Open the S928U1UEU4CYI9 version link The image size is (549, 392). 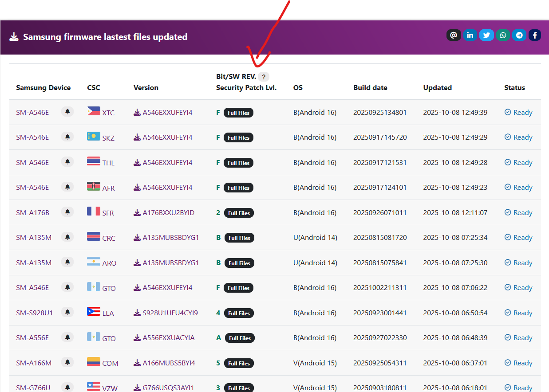(x=170, y=313)
